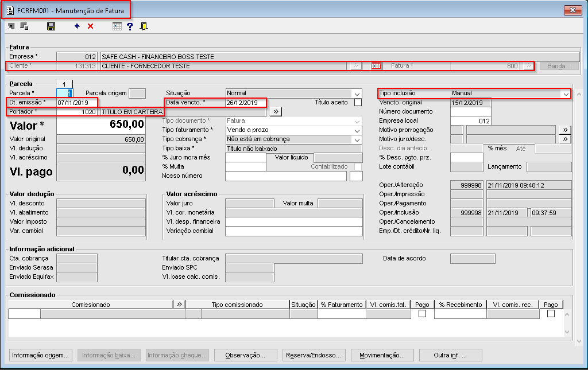Save the invoice with the floppy icon
The image size is (588, 370).
pos(51,26)
